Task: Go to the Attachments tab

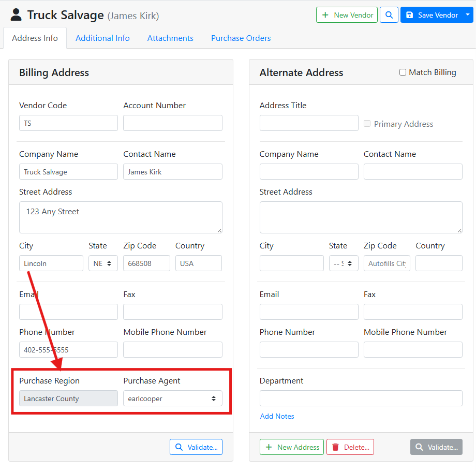Action: (170, 38)
